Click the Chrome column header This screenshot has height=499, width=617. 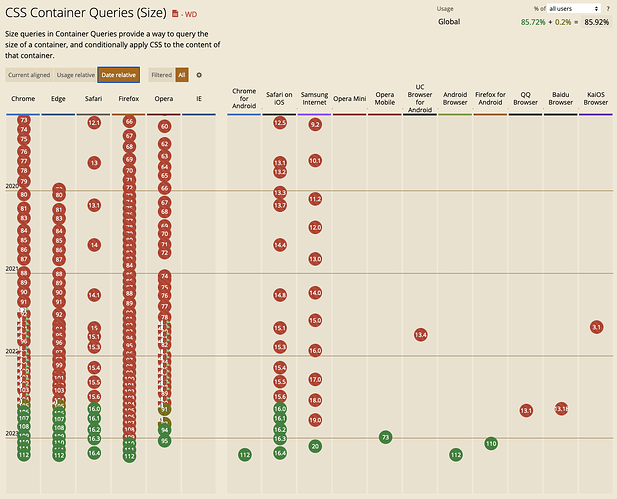click(x=23, y=98)
